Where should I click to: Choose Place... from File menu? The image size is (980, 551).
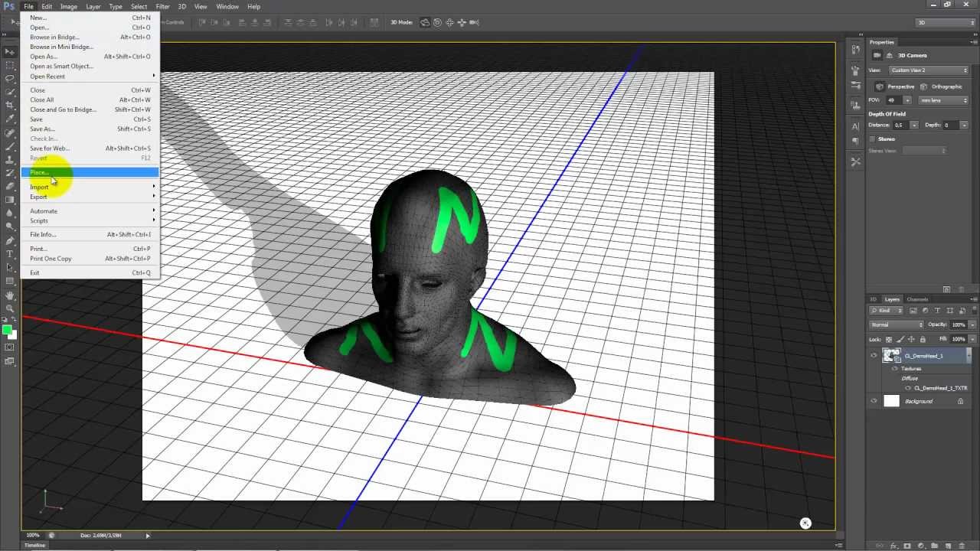90,172
